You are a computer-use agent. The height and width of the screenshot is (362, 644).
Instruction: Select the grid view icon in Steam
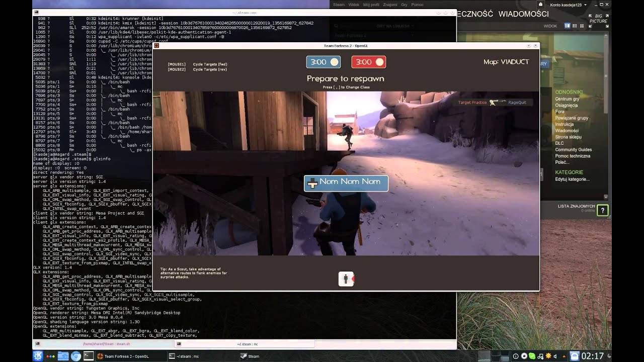click(582, 26)
